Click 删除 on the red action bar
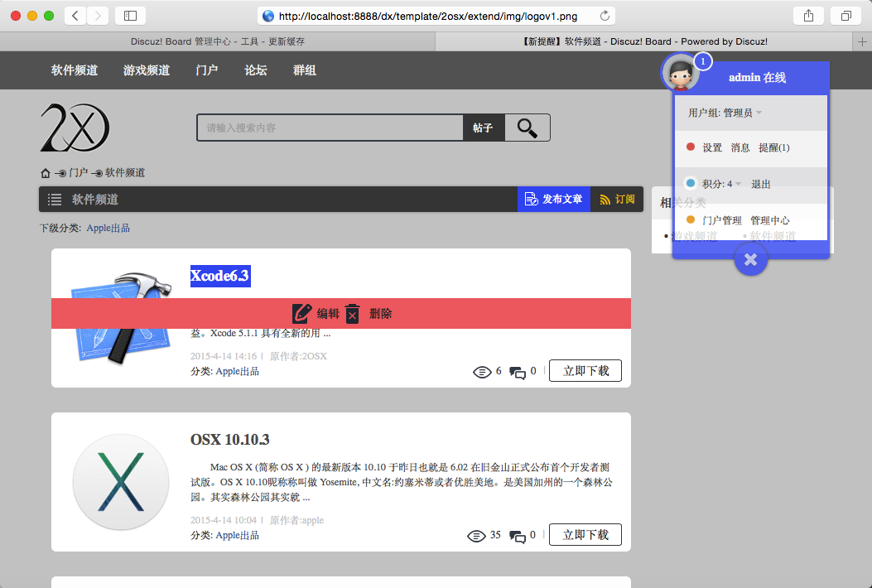The image size is (872, 588). coord(380,314)
